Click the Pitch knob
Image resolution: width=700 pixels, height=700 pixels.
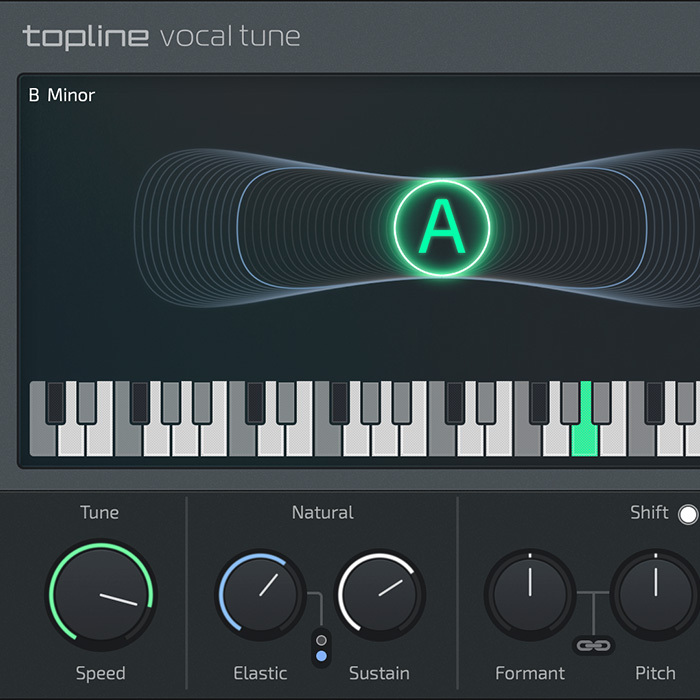(655, 594)
